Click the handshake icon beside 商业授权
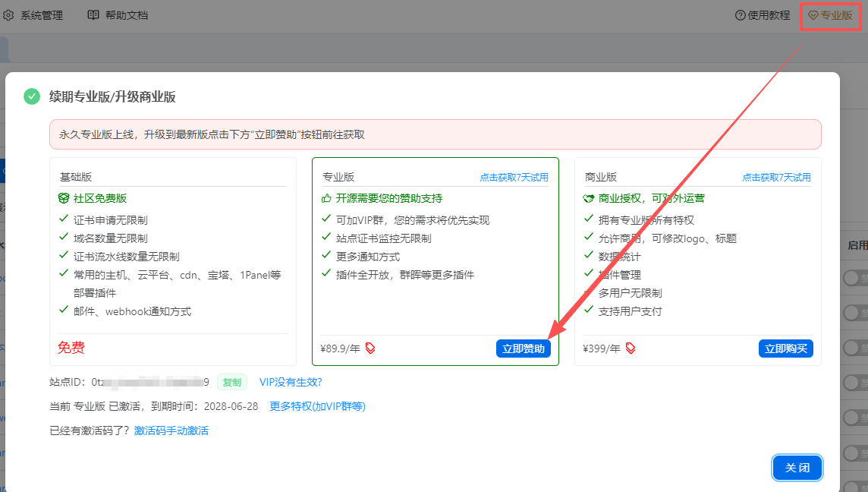Screen dimensions: 868x492 pos(589,198)
